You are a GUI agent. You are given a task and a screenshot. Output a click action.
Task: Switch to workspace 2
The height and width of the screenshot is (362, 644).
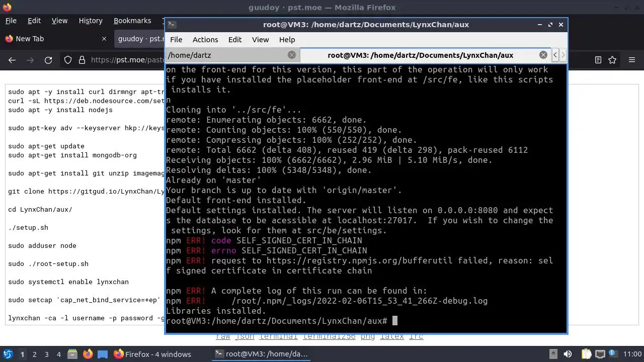[34, 354]
